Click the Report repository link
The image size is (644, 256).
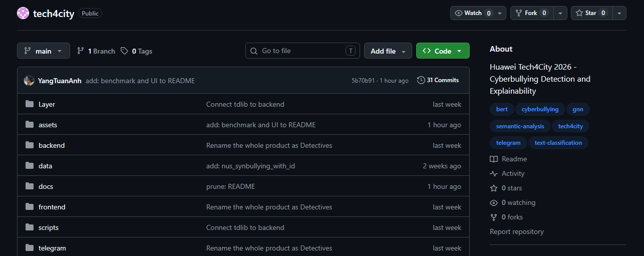tap(517, 231)
